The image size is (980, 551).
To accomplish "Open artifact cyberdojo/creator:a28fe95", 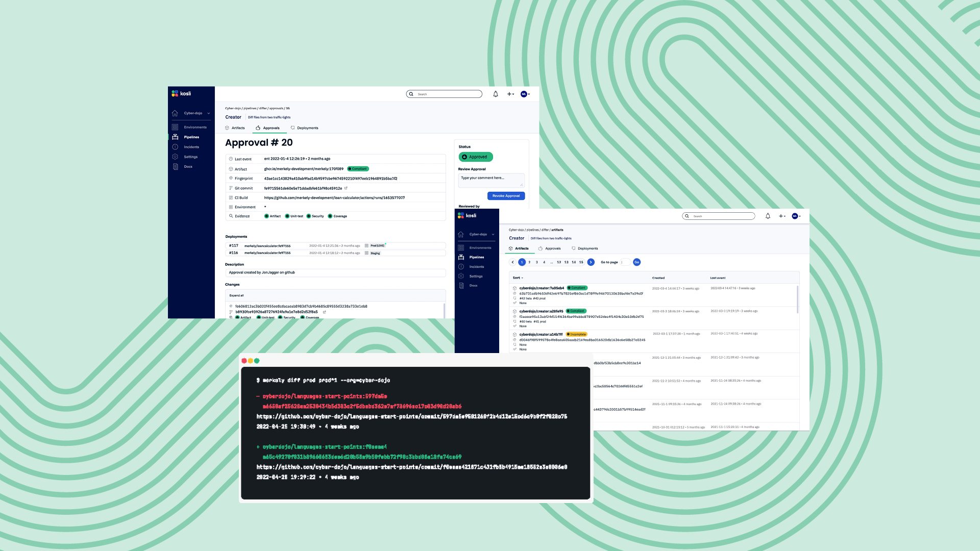I will tap(541, 311).
